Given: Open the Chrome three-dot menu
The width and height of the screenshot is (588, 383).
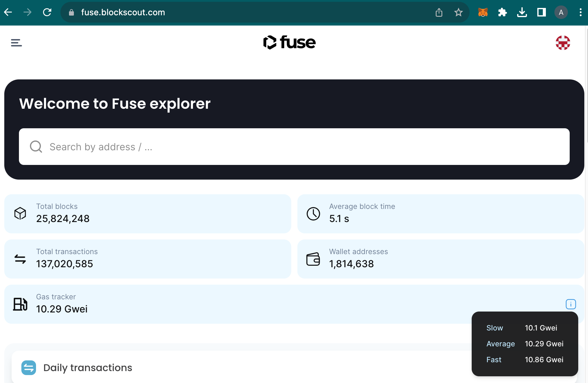Looking at the screenshot, I should point(581,12).
